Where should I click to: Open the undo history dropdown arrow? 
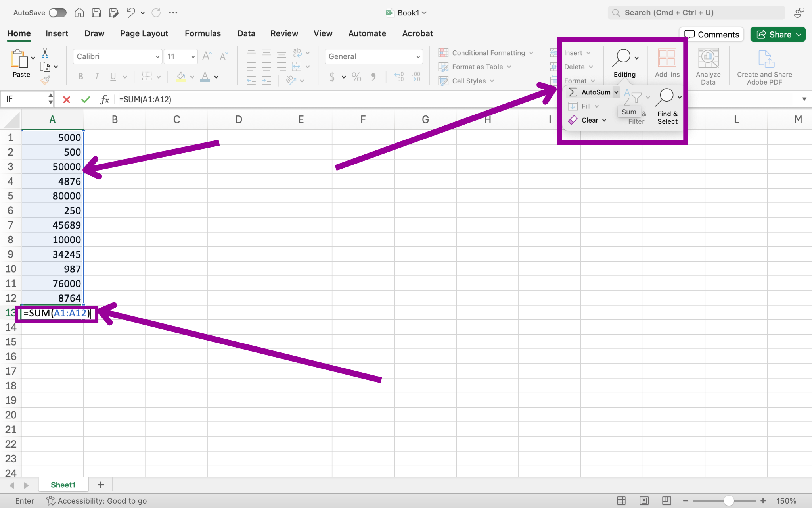click(143, 13)
